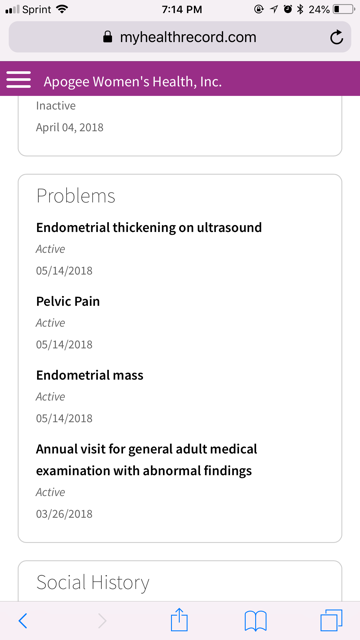Image resolution: width=360 pixels, height=640 pixels.
Task: Select the Apogee Women's Health, Inc. title
Action: (x=133, y=82)
